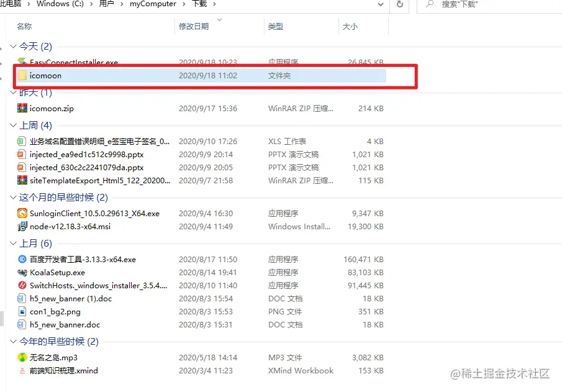
Task: Go to myComputer in the breadcrumb path
Action: 153,4
